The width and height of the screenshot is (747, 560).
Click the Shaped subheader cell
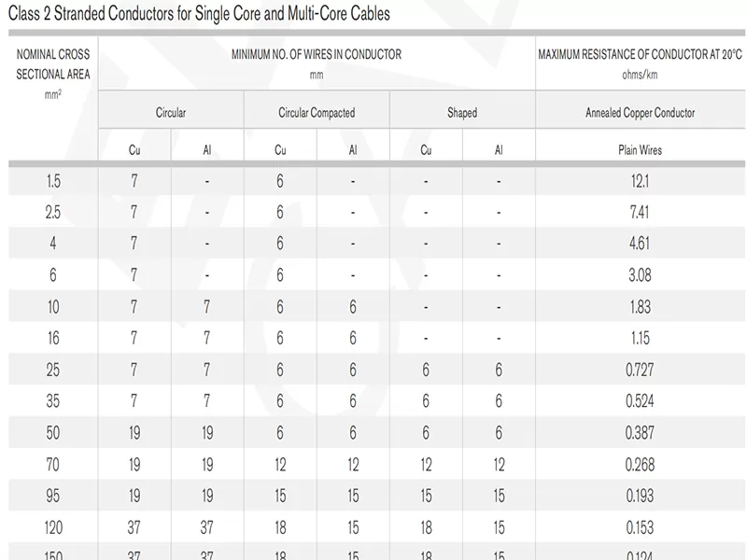(x=462, y=113)
